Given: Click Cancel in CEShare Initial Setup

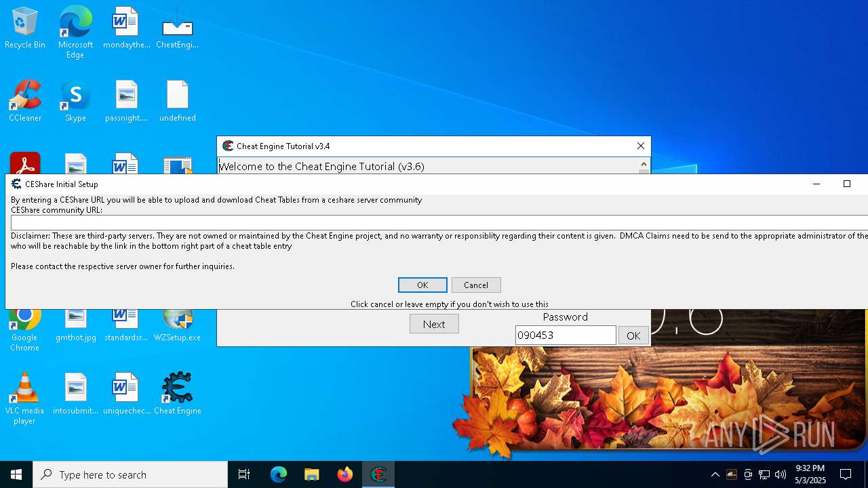Looking at the screenshot, I should (476, 285).
